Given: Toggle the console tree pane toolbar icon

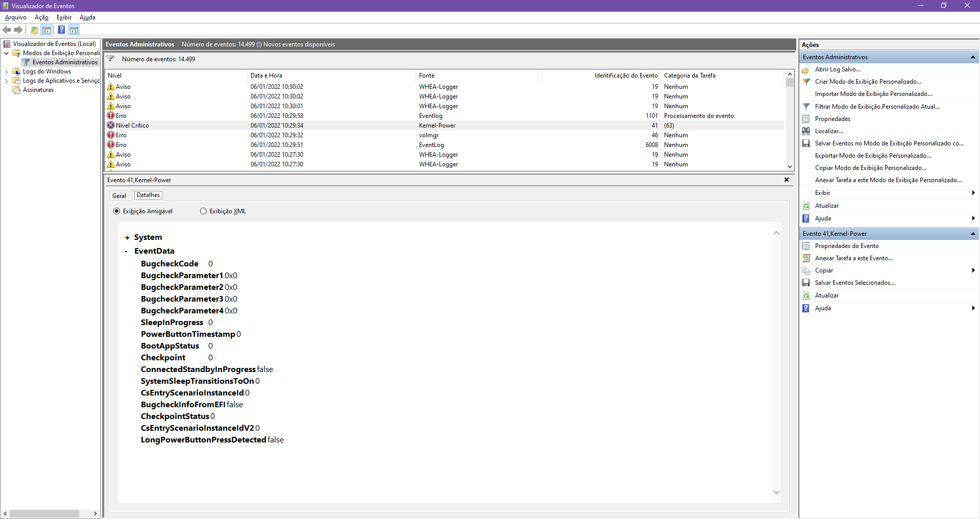Looking at the screenshot, I should pyautogui.click(x=46, y=30).
